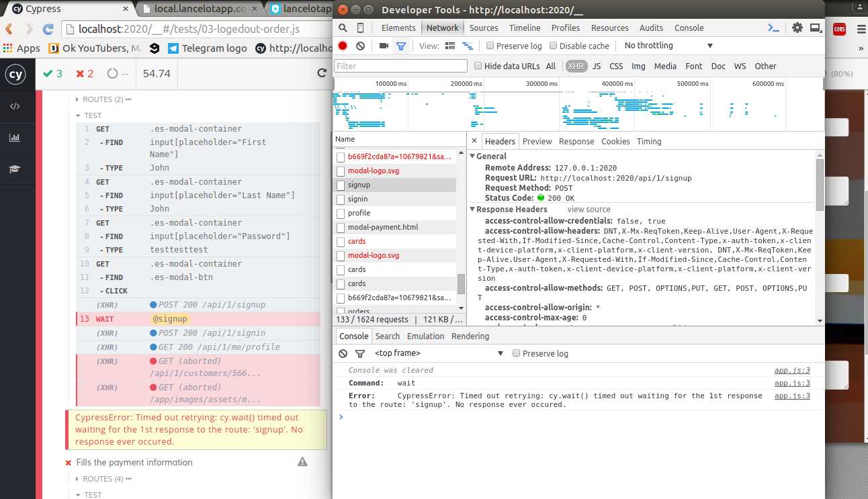Open the bar chart icon in Cypress sidebar
This screenshot has height=499, width=868.
pos(14,138)
